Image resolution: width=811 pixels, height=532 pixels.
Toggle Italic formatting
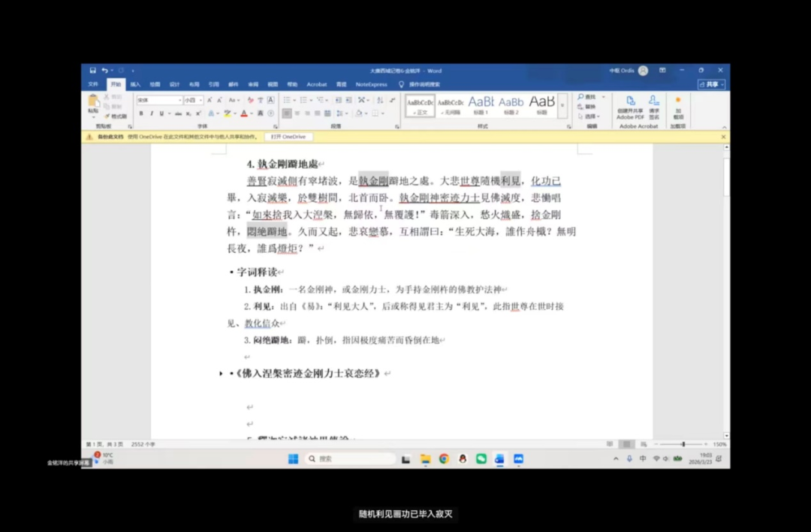click(x=151, y=113)
